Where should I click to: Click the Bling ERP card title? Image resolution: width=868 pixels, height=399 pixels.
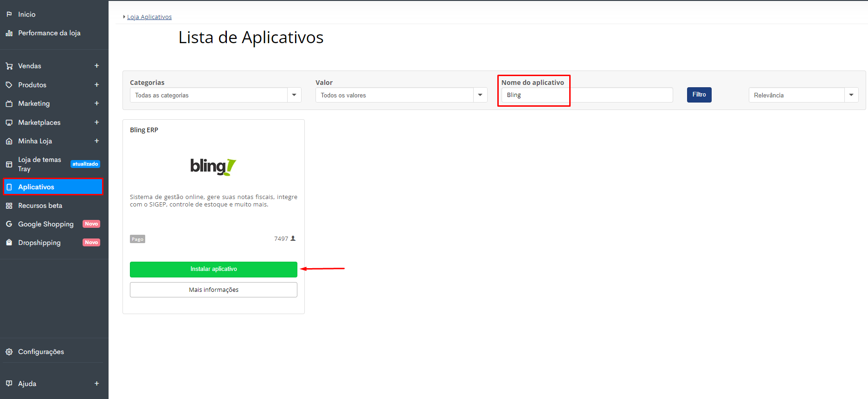click(144, 130)
